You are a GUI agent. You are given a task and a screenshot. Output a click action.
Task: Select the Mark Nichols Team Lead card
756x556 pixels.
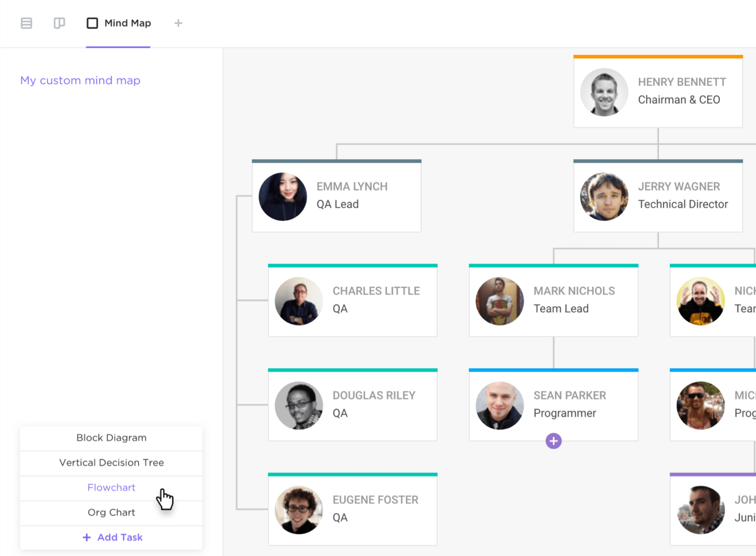(x=553, y=301)
